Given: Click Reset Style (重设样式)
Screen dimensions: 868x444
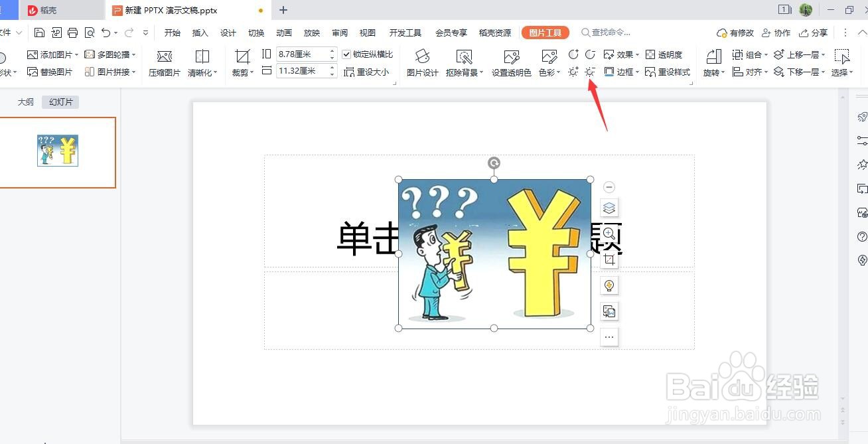Looking at the screenshot, I should click(668, 72).
